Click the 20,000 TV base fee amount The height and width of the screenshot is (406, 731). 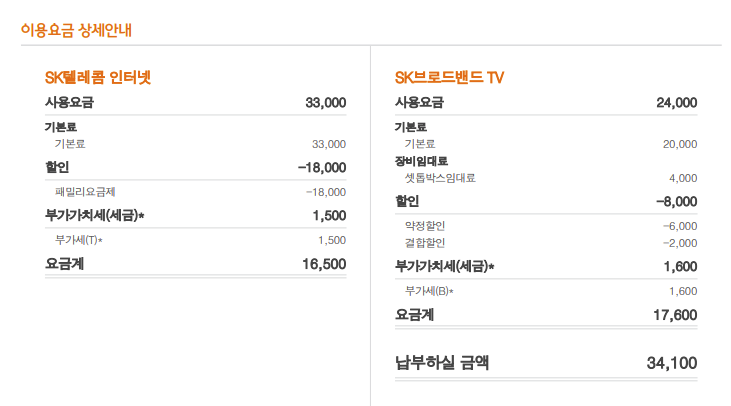680,144
